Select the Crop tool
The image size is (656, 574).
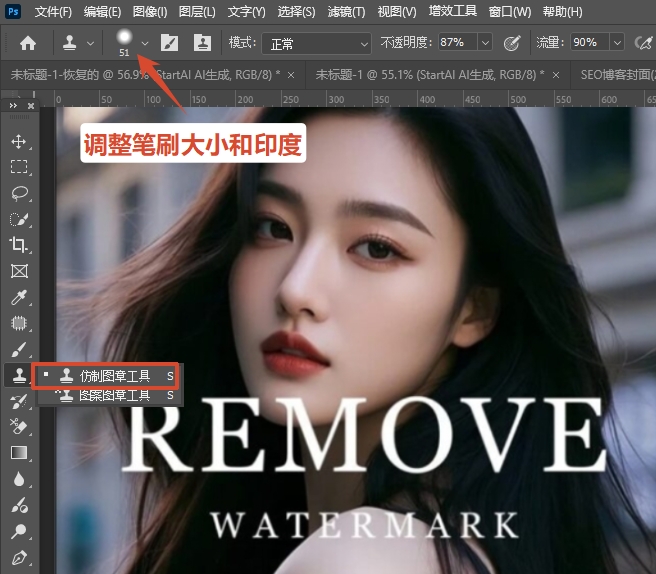(19, 245)
